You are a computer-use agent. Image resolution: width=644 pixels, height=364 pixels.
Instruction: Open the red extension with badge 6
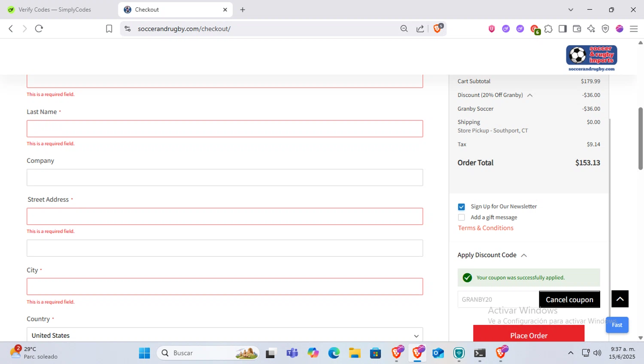point(535,29)
